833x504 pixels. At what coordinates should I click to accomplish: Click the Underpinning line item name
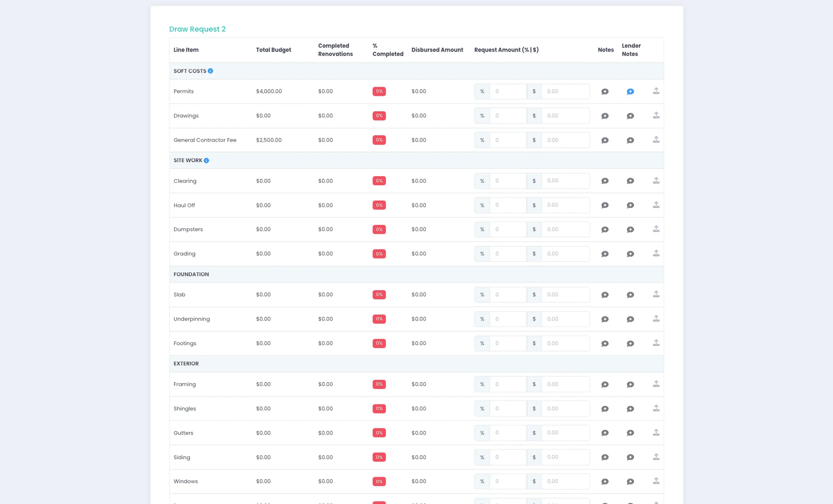[192, 319]
